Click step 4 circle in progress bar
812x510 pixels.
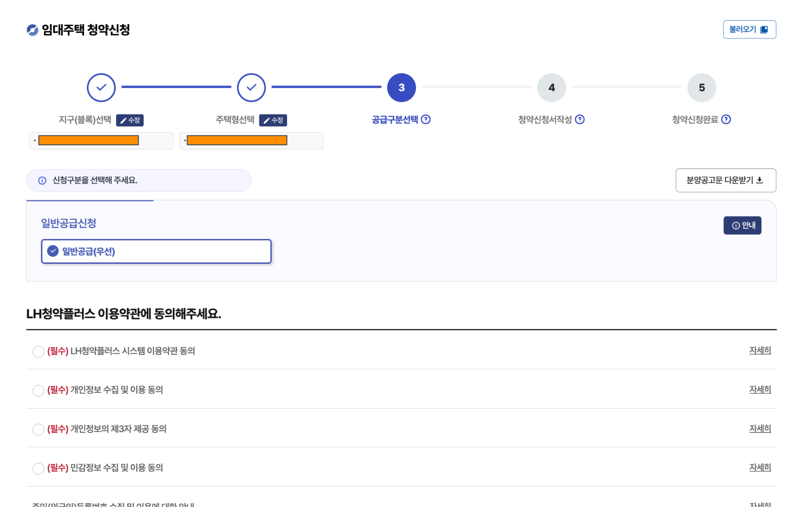pos(551,87)
